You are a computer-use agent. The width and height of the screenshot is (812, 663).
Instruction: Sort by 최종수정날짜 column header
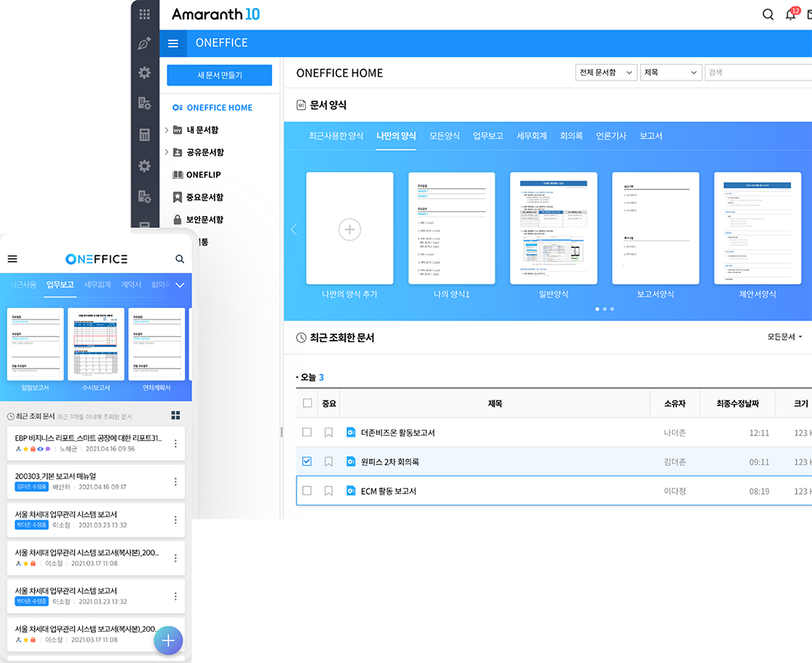pyautogui.click(x=737, y=403)
